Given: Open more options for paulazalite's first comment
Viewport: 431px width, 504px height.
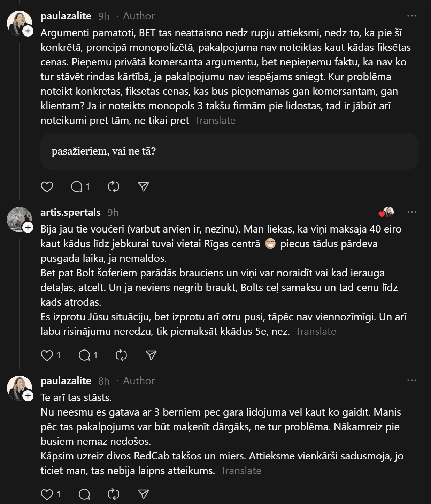Looking at the screenshot, I should coord(411,16).
